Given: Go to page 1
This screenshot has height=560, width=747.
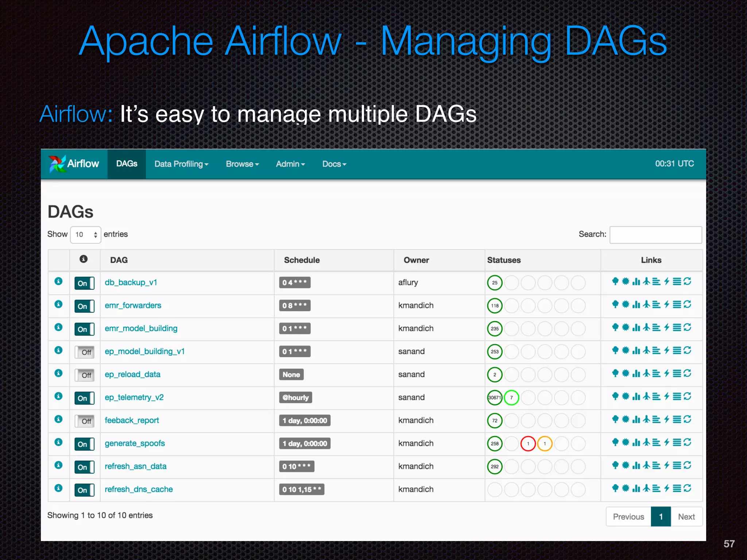Looking at the screenshot, I should (x=661, y=517).
